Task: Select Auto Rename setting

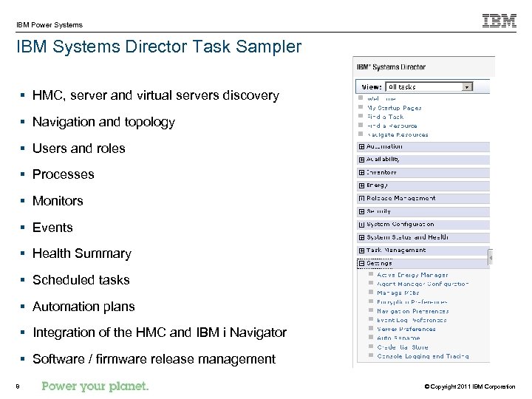Action: click(x=399, y=338)
